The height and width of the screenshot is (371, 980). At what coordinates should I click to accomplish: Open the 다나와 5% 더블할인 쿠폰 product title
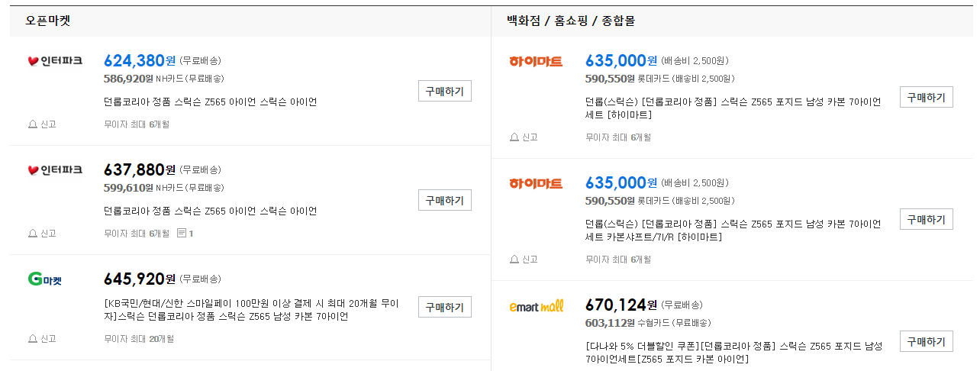pos(733,352)
